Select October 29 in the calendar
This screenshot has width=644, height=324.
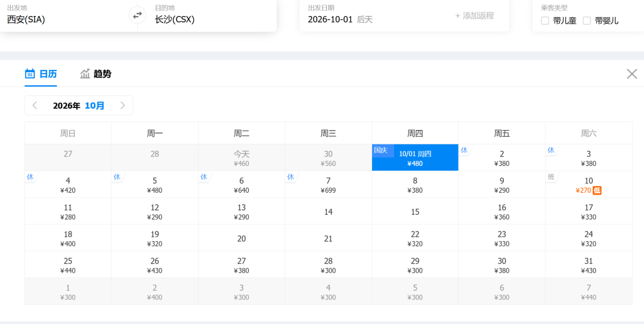(415, 265)
